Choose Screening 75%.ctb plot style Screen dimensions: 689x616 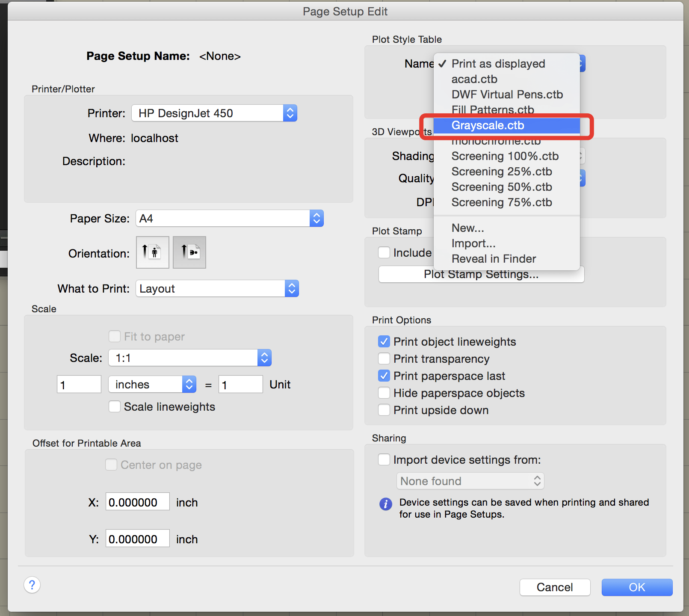507,202
